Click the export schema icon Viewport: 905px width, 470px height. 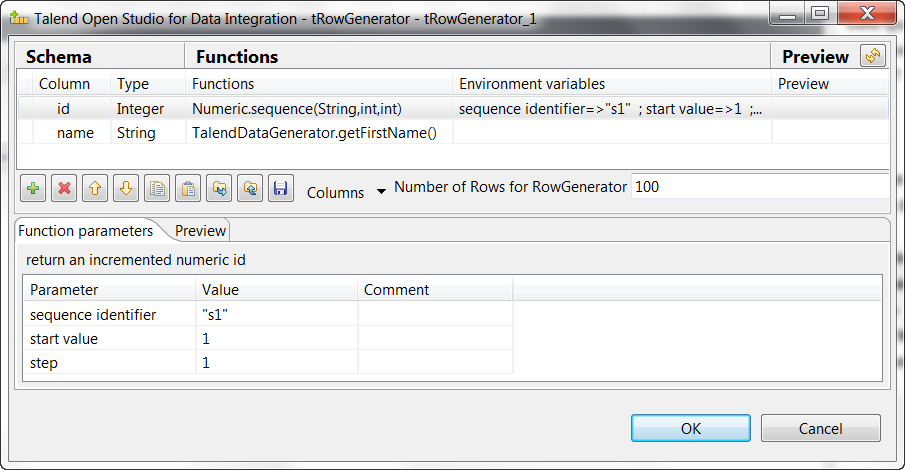[x=250, y=187]
